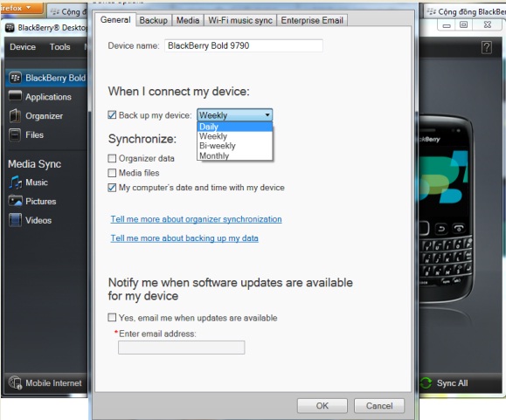Select the Files icon in sidebar
Image resolution: width=506 pixels, height=420 pixels.
point(15,134)
